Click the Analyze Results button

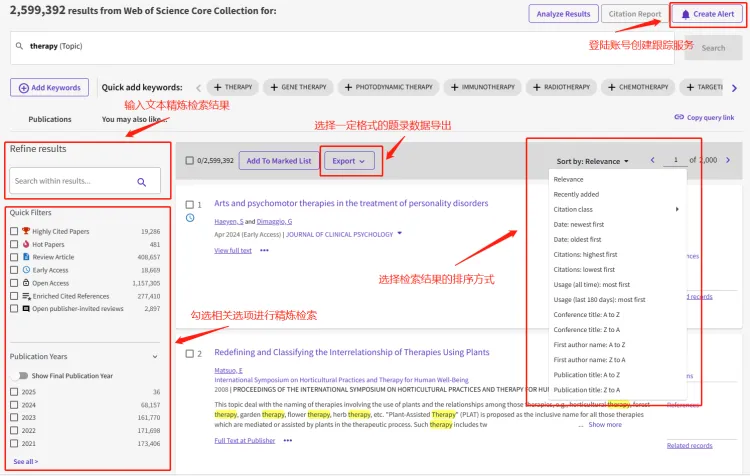[x=563, y=14]
